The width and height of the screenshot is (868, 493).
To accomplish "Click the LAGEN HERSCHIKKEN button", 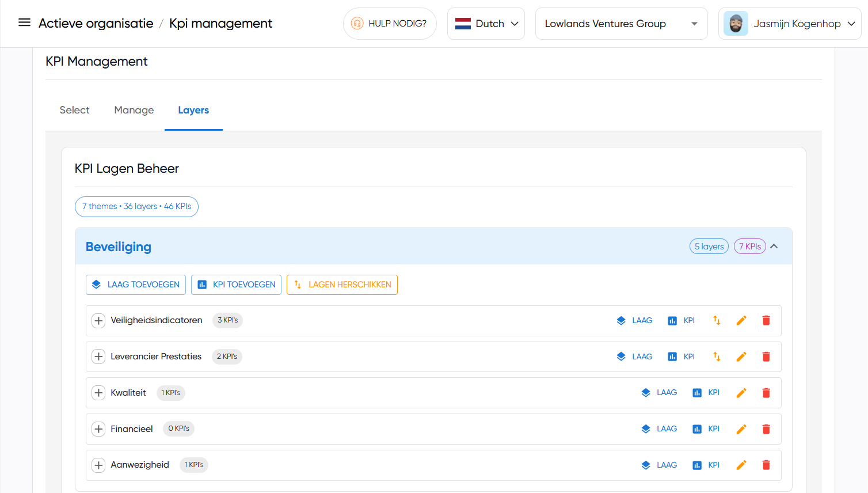I will tap(342, 285).
